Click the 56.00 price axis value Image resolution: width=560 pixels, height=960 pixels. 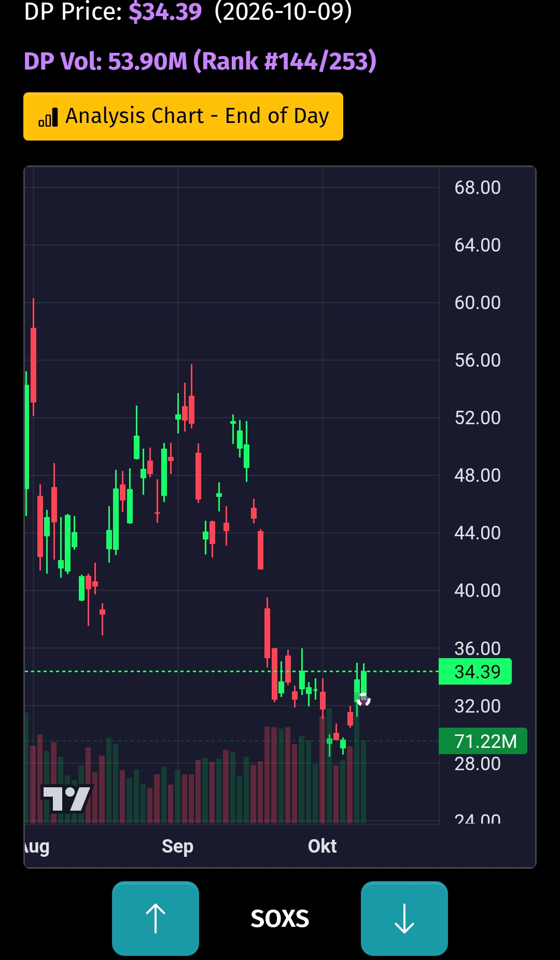click(x=478, y=360)
